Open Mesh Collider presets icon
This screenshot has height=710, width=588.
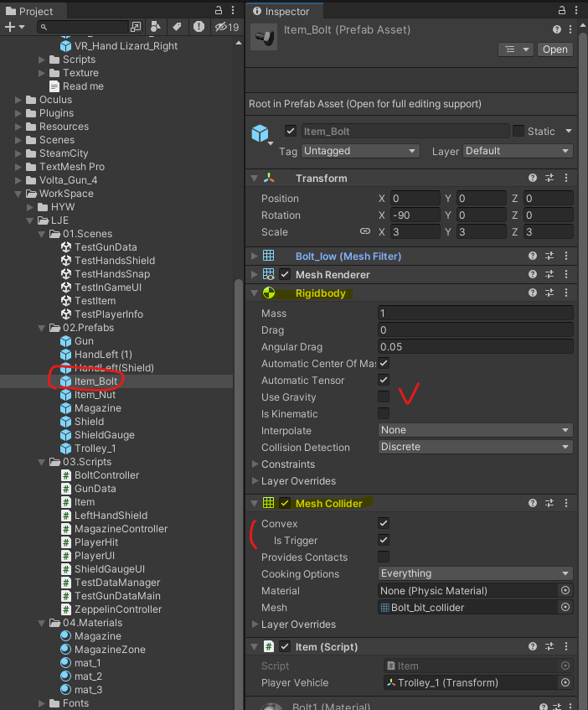549,503
